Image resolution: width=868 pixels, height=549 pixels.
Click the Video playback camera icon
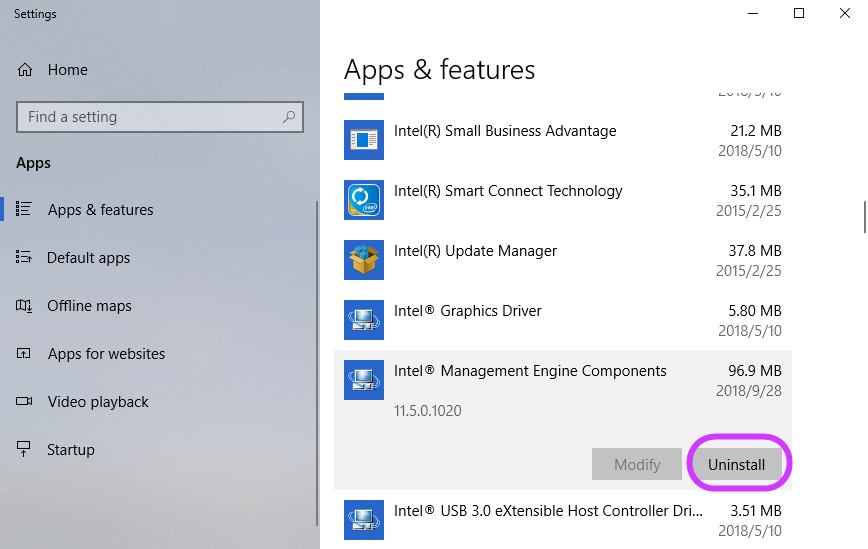pos(24,401)
